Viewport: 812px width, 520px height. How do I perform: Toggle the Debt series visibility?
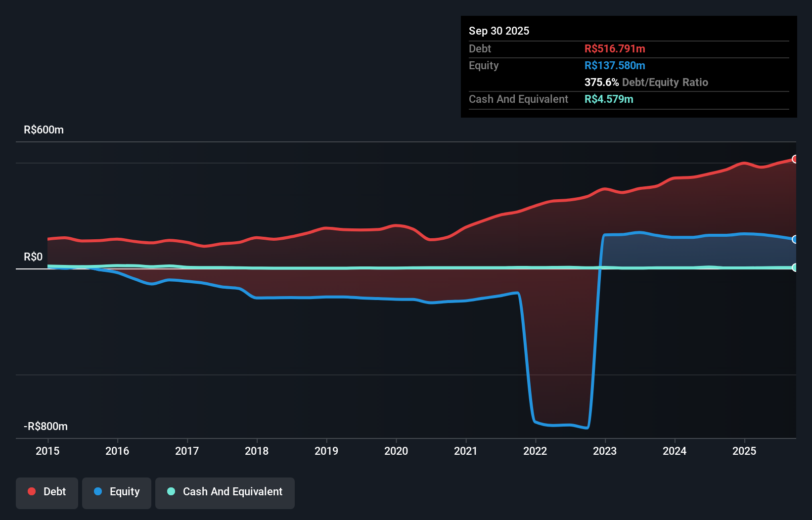(x=47, y=492)
